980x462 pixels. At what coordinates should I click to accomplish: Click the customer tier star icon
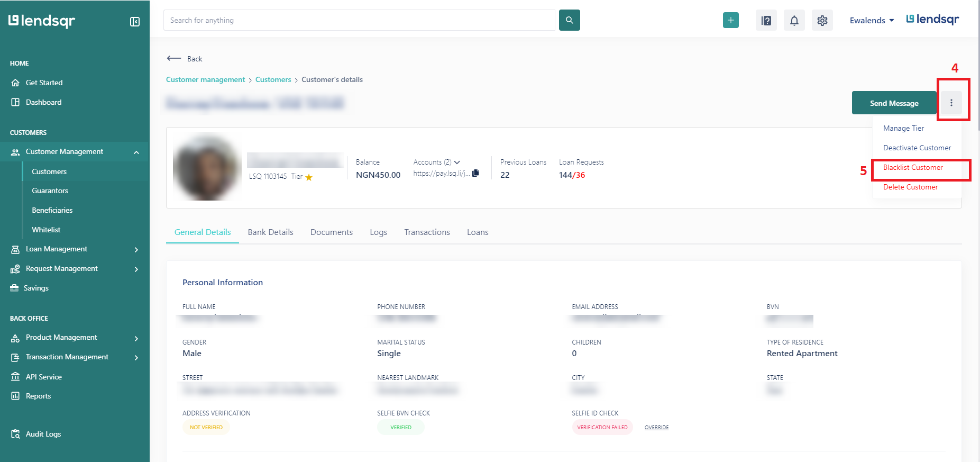click(x=309, y=177)
